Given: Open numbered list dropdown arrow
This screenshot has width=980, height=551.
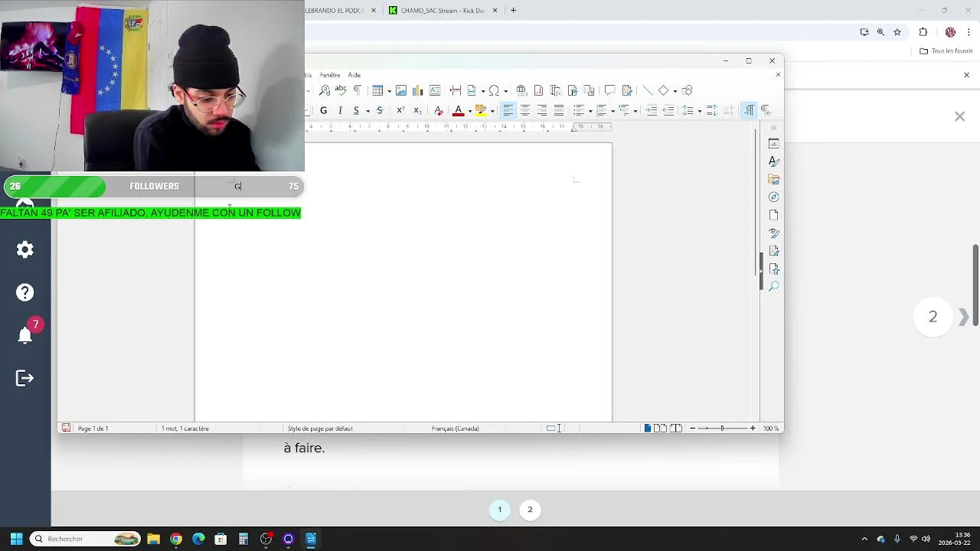Looking at the screenshot, I should pyautogui.click(x=612, y=111).
